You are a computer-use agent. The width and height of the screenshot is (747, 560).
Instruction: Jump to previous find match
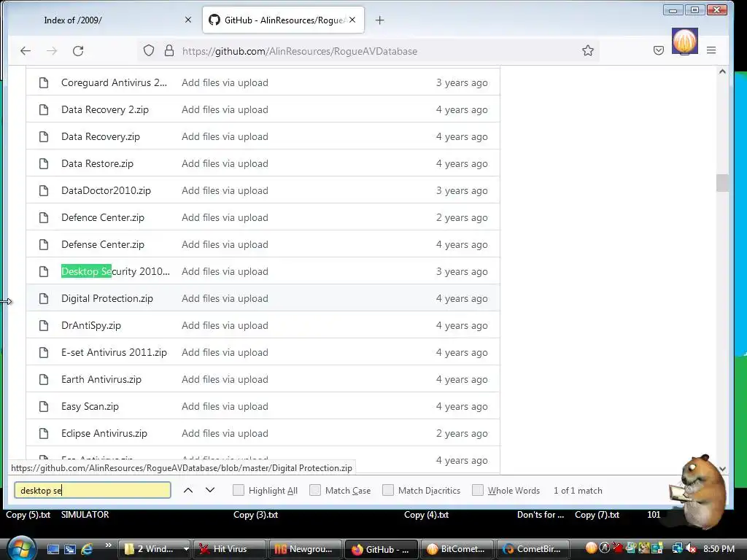188,490
